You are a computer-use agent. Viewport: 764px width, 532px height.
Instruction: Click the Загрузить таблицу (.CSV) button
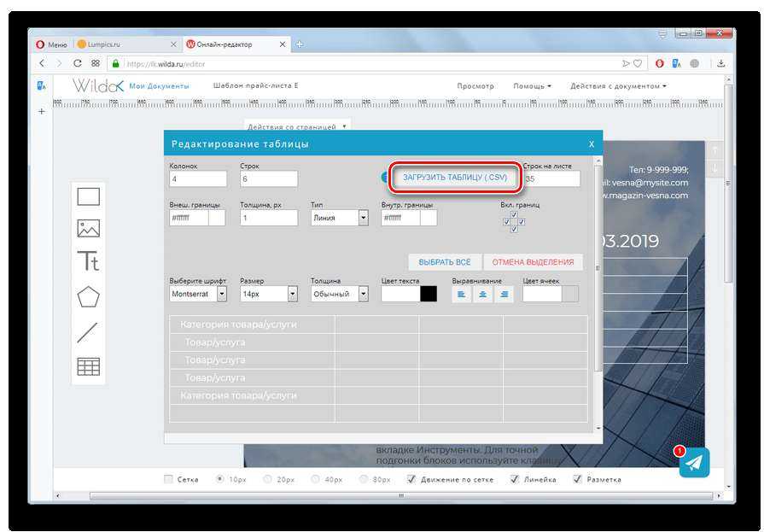coord(455,178)
